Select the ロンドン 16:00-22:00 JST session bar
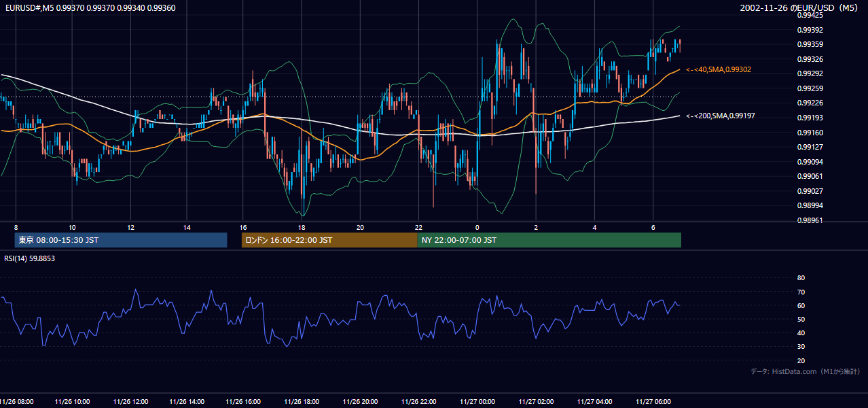Screen dimensions: 868x408 click(x=329, y=240)
